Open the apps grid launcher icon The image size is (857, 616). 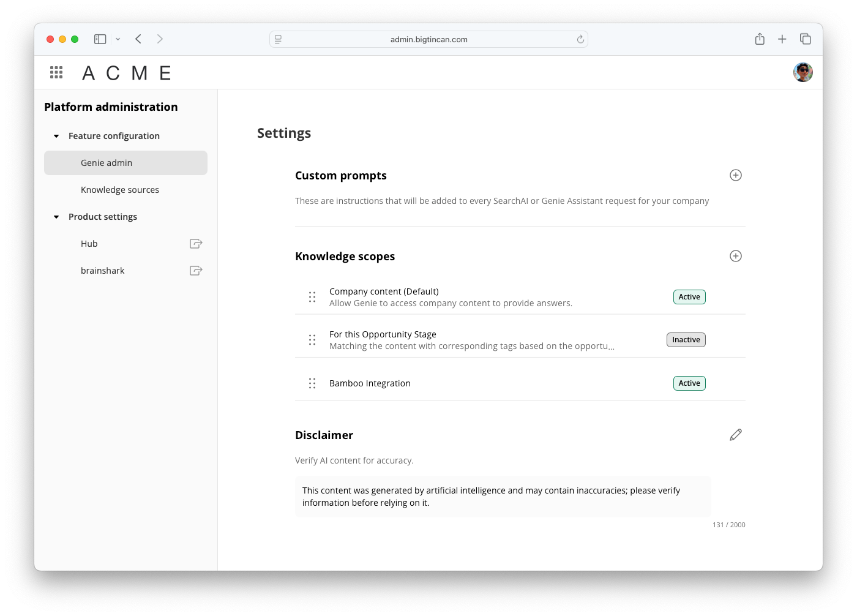[x=56, y=73]
